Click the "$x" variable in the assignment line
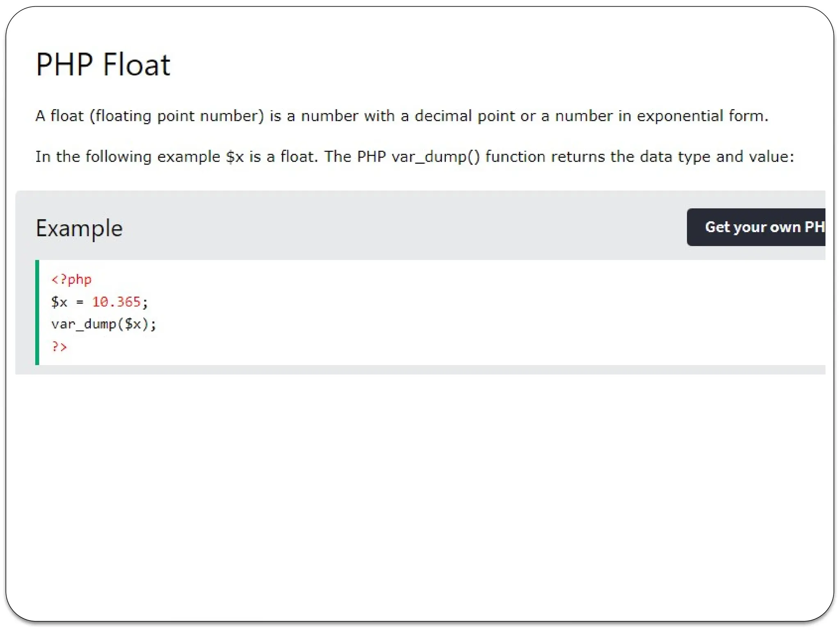Image resolution: width=840 pixels, height=630 pixels. point(59,302)
